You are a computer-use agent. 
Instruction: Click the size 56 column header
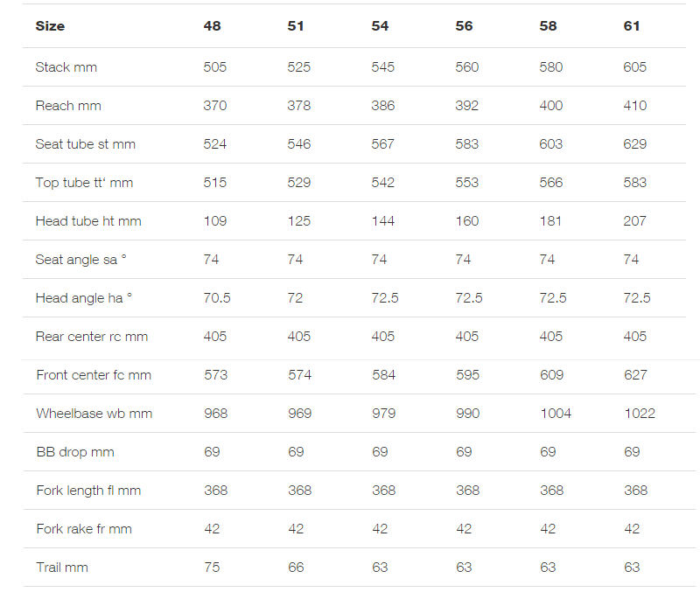coord(464,26)
